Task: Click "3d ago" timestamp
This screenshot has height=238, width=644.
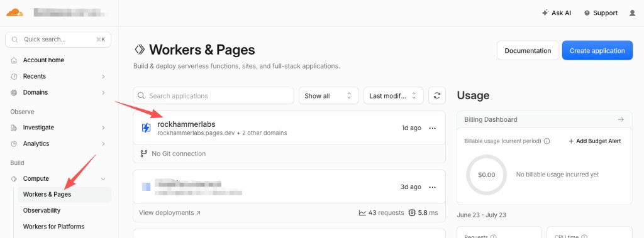Action: pyautogui.click(x=411, y=187)
